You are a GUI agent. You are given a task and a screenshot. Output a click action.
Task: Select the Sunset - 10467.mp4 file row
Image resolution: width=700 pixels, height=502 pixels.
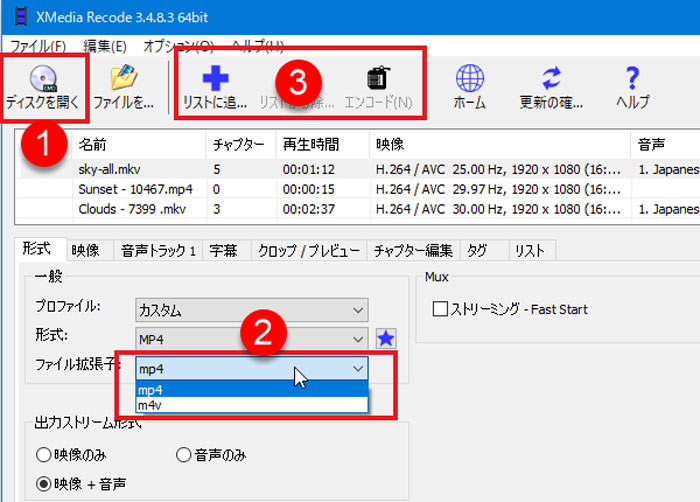coord(360,189)
